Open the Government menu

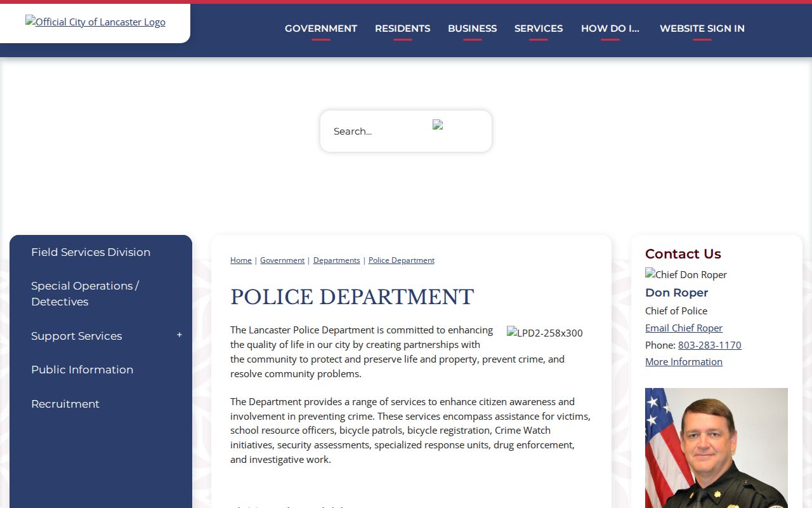pos(321,29)
